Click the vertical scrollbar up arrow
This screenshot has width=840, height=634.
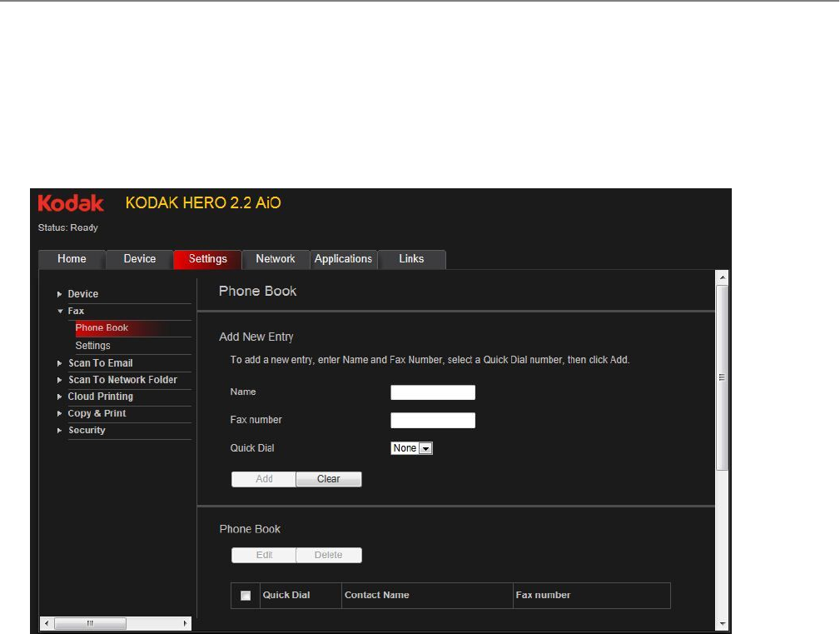click(x=723, y=277)
